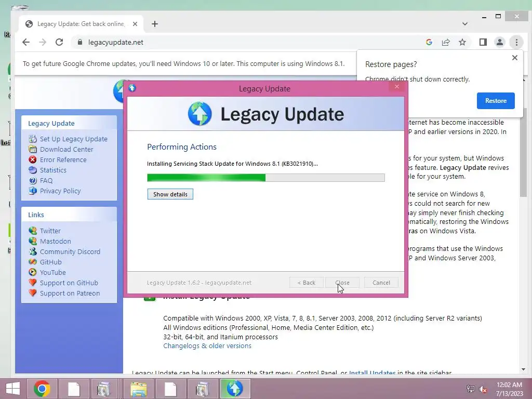Cancel the Legacy Update installation
The image size is (532, 399).
coord(381,283)
